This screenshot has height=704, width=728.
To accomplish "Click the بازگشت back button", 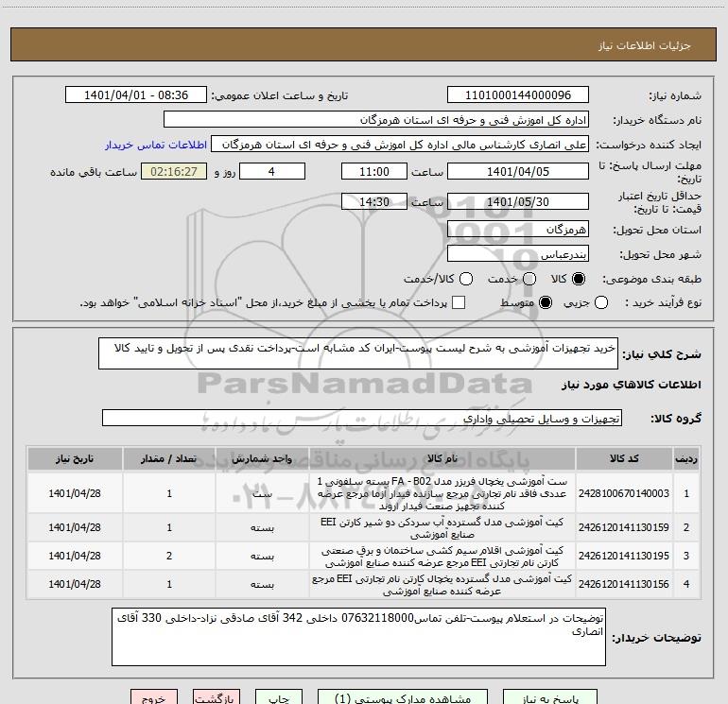I will (x=217, y=697).
